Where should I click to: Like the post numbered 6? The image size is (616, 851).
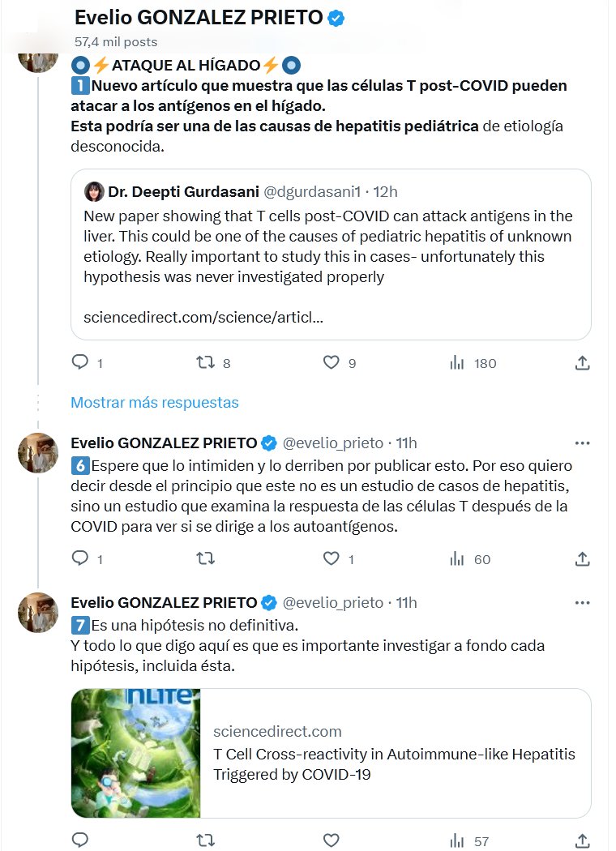coord(332,558)
